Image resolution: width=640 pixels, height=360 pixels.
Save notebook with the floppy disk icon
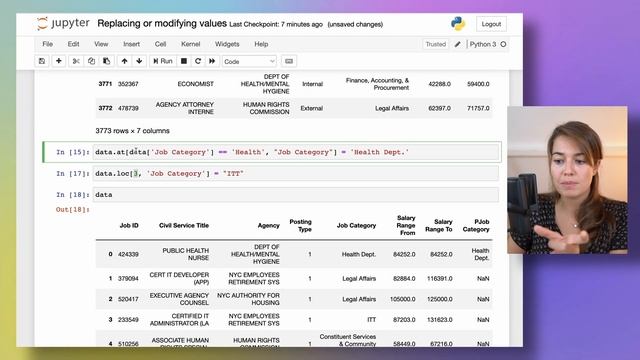pos(42,61)
